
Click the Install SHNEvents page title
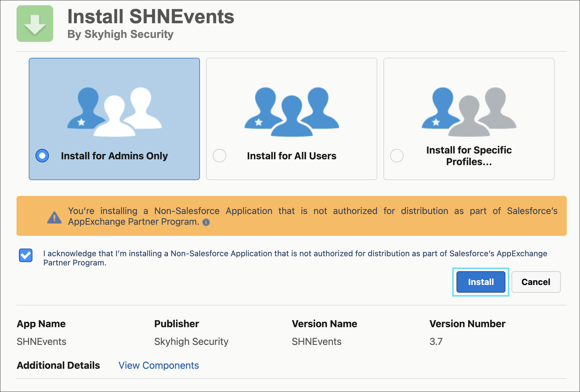click(x=151, y=17)
